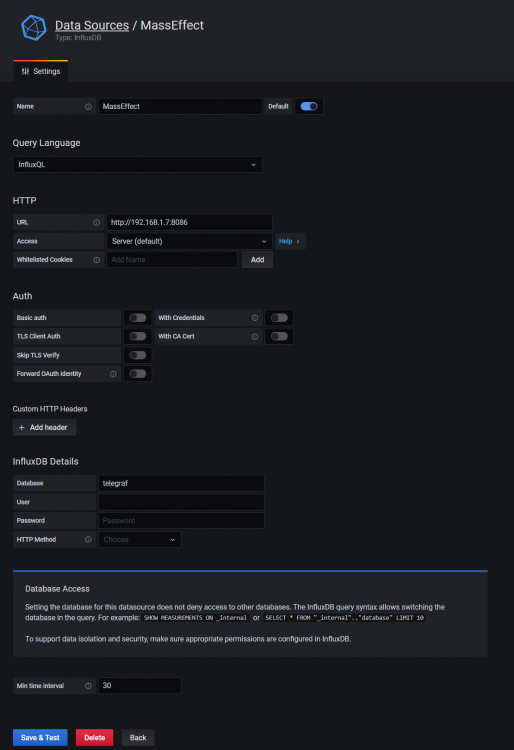Open the HTTP Method Choose dropdown

tap(140, 540)
